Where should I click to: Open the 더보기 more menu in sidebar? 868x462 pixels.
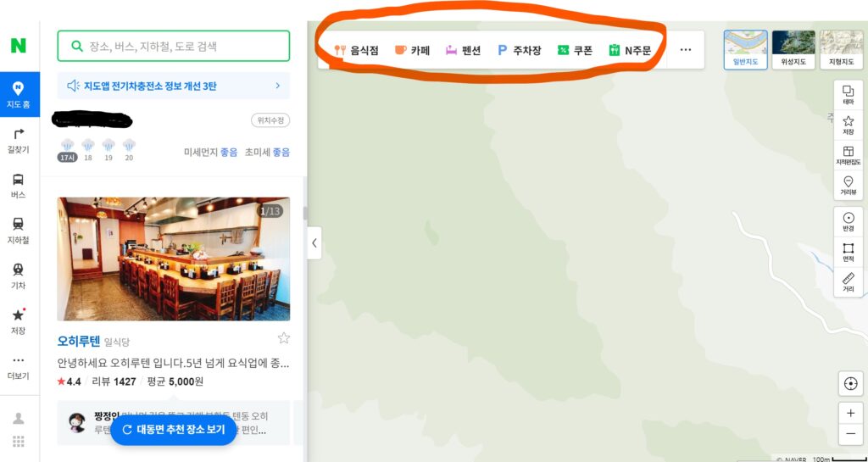pos(19,367)
